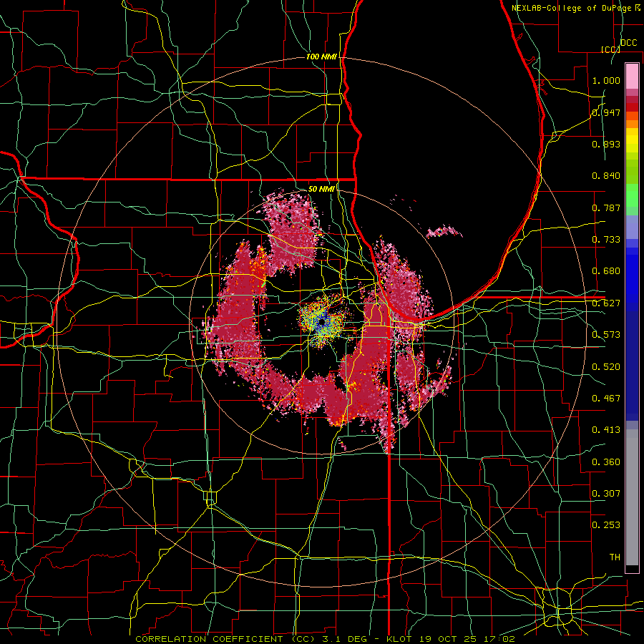This screenshot has height=644, width=644.
Task: Click the small isolated echo over the lake
Action: (x=444, y=232)
